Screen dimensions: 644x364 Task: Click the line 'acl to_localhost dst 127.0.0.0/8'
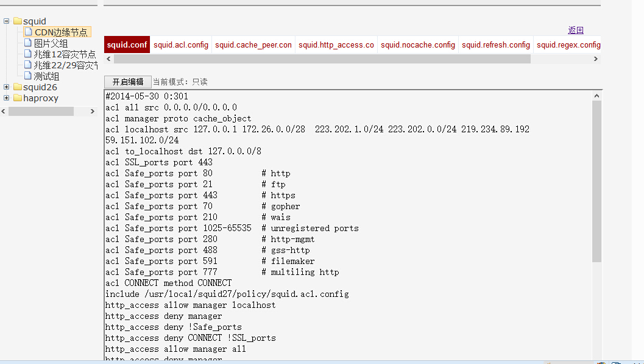pos(183,151)
